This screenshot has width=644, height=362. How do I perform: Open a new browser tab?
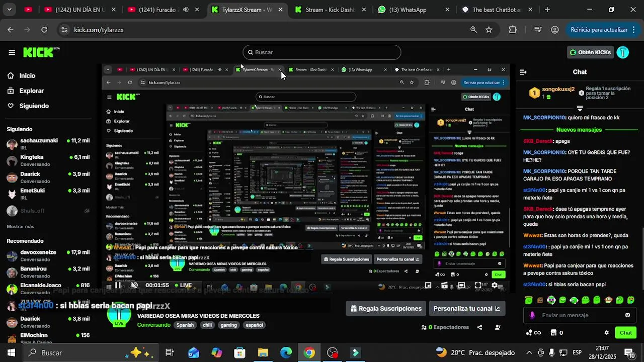point(547,10)
